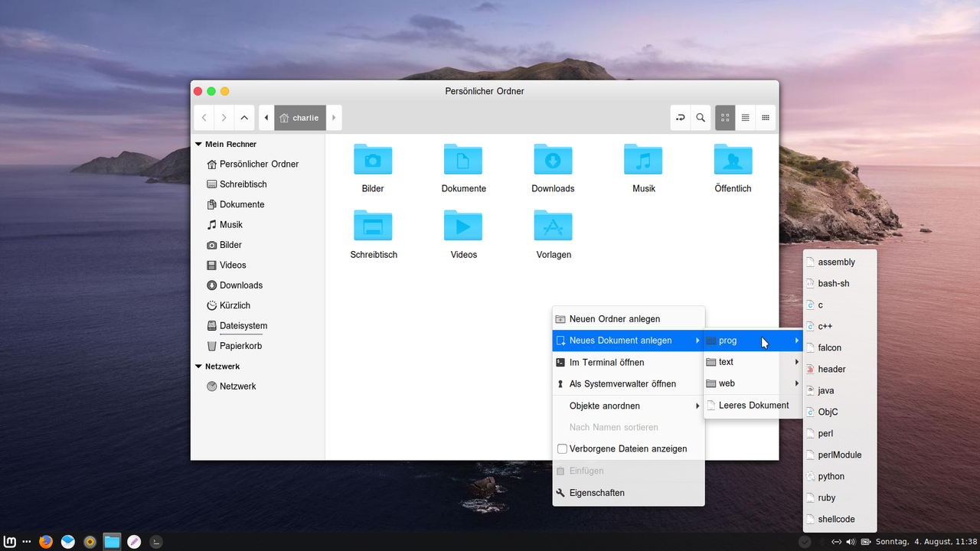Create a c++ template document
The image size is (980, 551).
840,326
